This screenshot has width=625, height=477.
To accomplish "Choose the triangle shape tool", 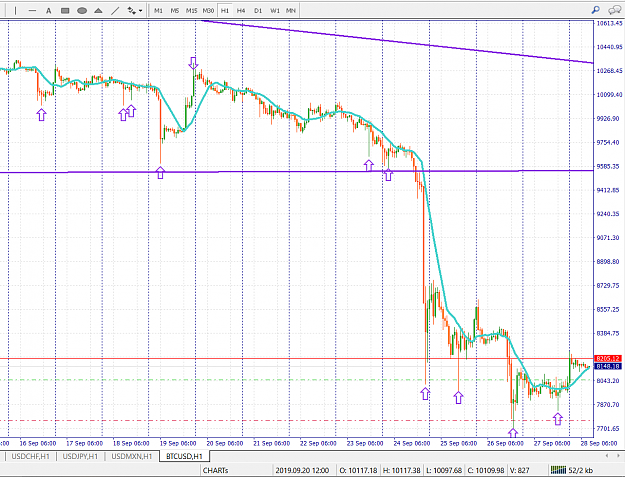I will point(98,10).
